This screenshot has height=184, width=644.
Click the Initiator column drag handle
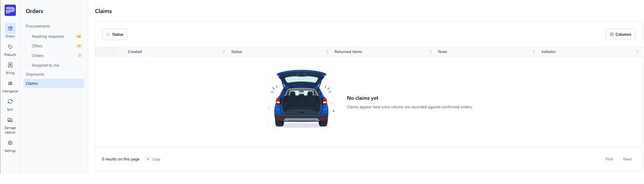pos(637,52)
